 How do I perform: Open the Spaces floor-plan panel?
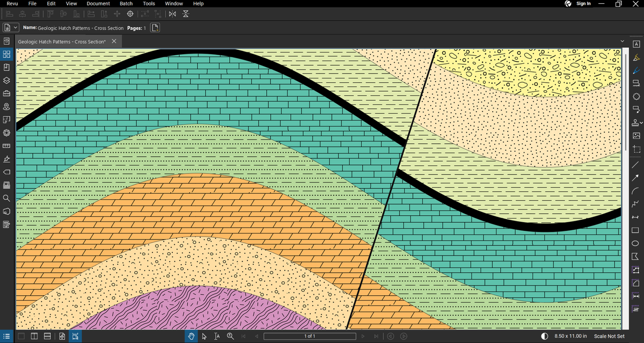coord(6,119)
